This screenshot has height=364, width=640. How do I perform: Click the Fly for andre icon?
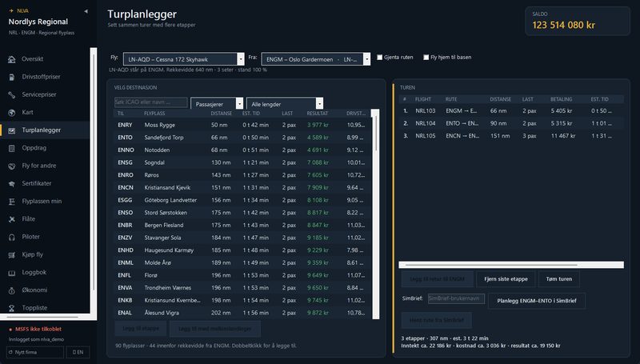point(12,166)
